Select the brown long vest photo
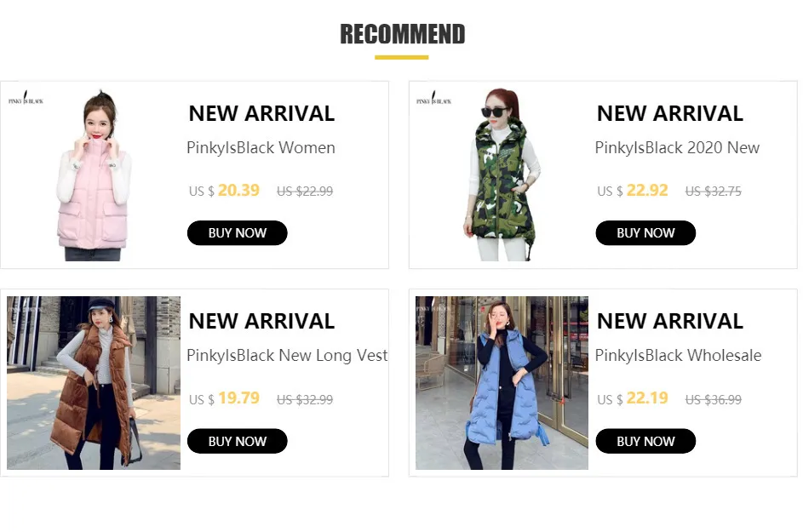 94,383
